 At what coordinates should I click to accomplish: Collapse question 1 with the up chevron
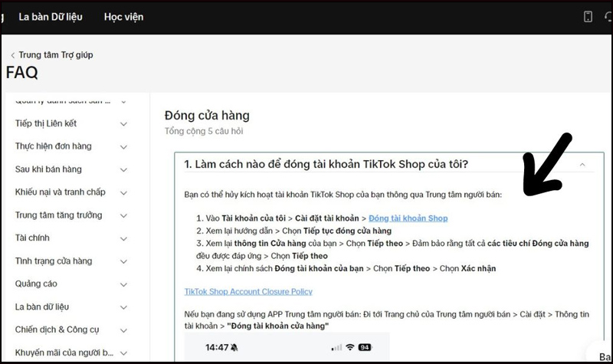click(x=582, y=165)
